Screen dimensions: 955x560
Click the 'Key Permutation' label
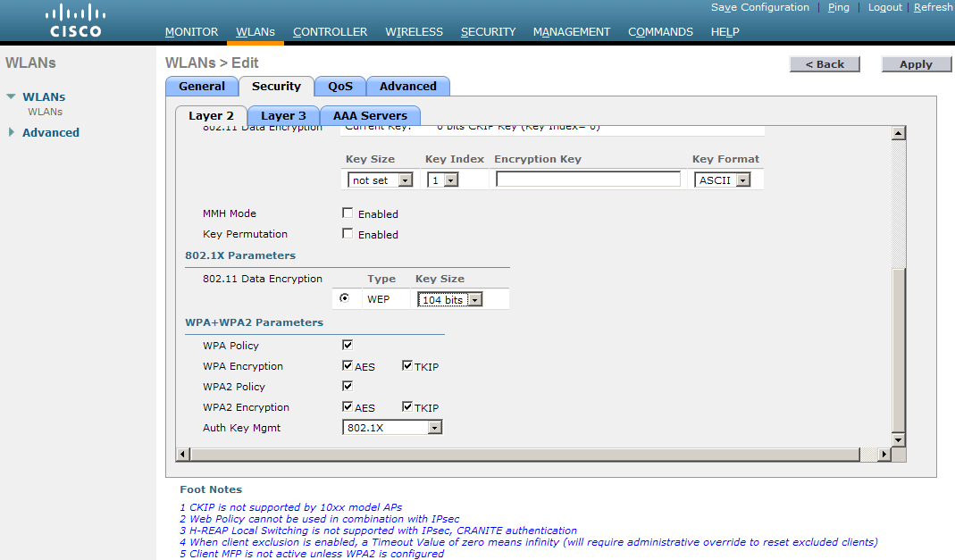point(245,234)
